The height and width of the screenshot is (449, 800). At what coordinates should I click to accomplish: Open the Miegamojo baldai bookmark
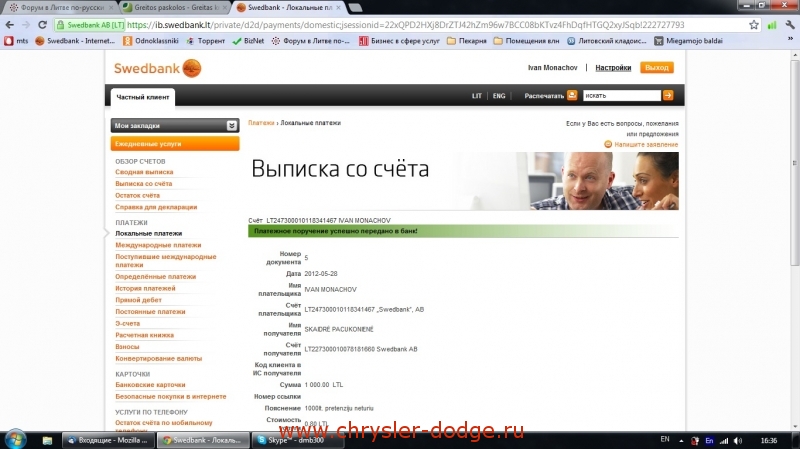[x=688, y=41]
